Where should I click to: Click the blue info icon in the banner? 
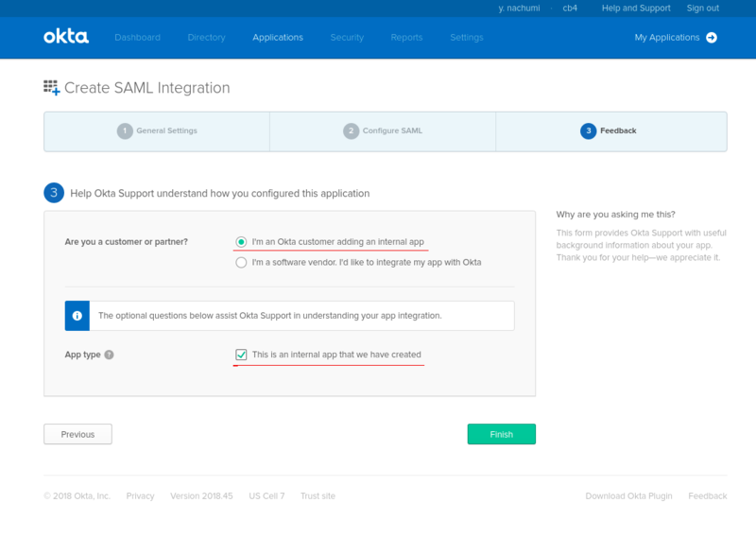[x=77, y=316]
